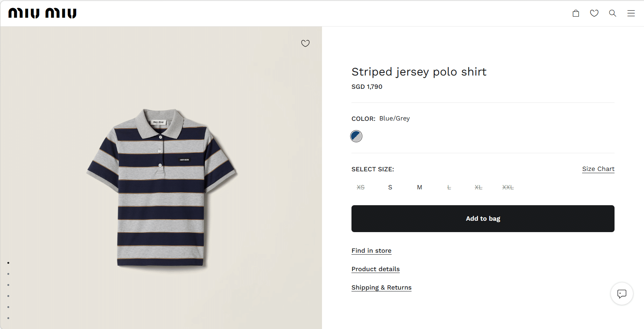Viewport: 644px width, 329px height.
Task: Click the search magnifier icon
Action: click(613, 13)
